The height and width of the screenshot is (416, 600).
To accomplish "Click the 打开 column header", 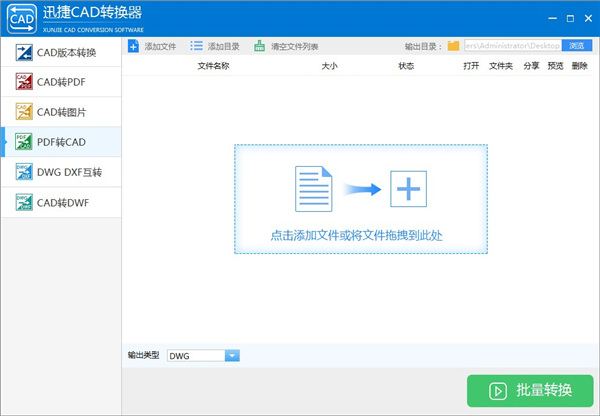I will 471,66.
